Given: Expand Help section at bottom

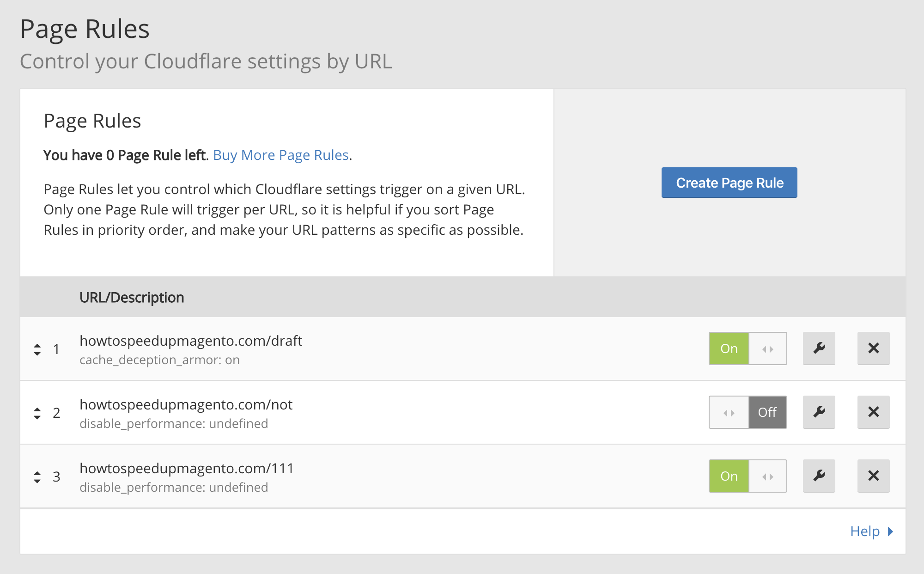Looking at the screenshot, I should tap(865, 531).
